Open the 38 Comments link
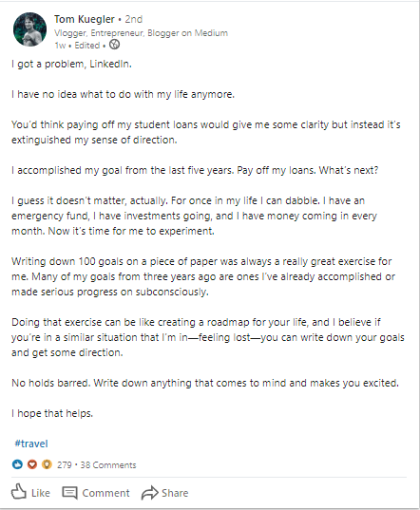Viewport: 420px width, 510px height. point(108,465)
